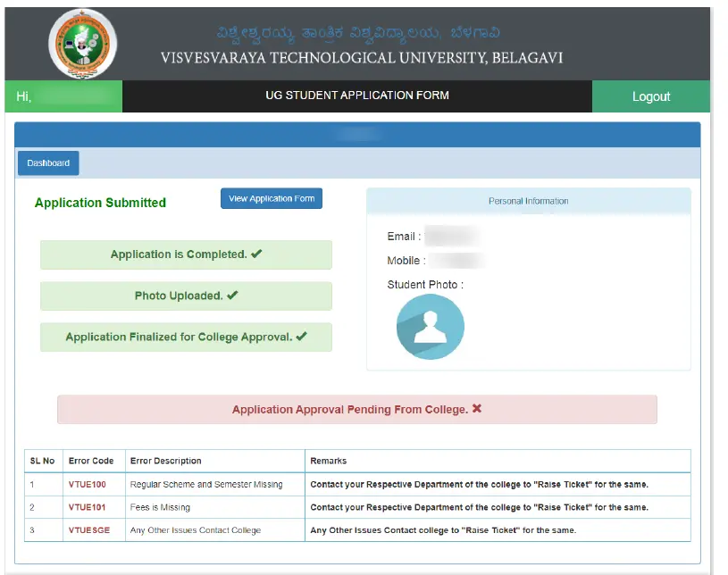The height and width of the screenshot is (575, 728).
Task: Click the Mobile label in Personal Information
Action: click(406, 261)
